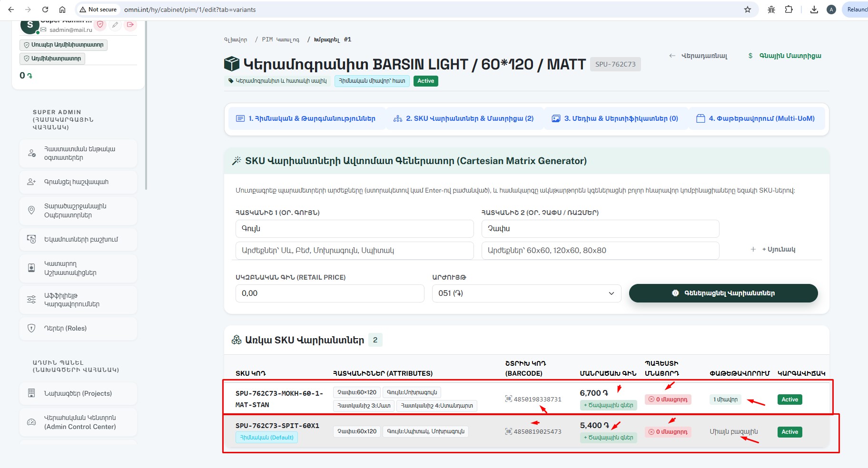
Task: Click the barcode icon next to 4850198338731
Action: (x=509, y=399)
